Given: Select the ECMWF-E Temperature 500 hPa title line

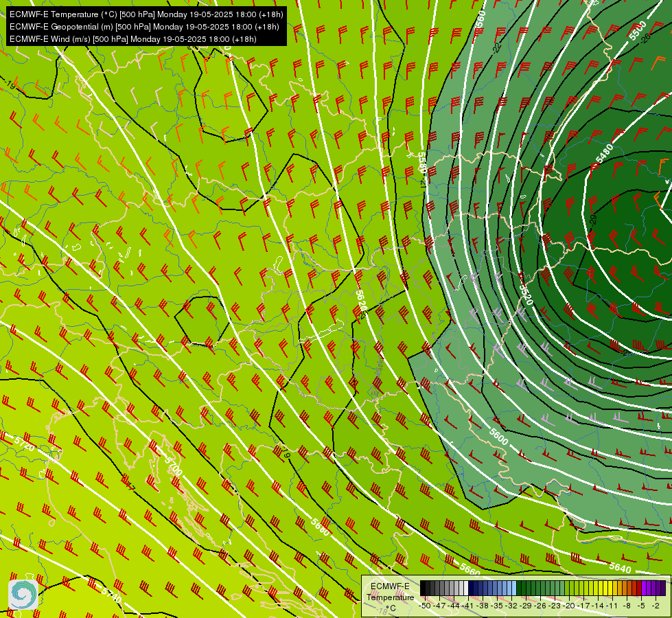Looking at the screenshot, I should tap(146, 14).
